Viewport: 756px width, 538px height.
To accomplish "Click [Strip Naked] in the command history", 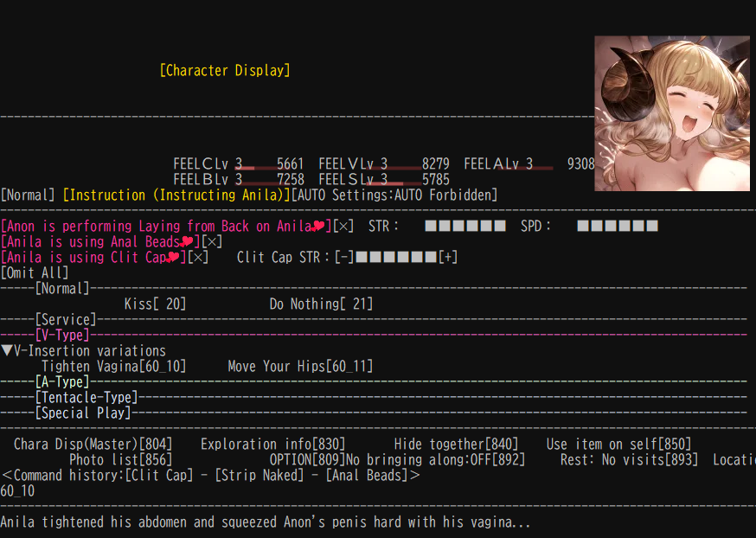I will [x=259, y=476].
